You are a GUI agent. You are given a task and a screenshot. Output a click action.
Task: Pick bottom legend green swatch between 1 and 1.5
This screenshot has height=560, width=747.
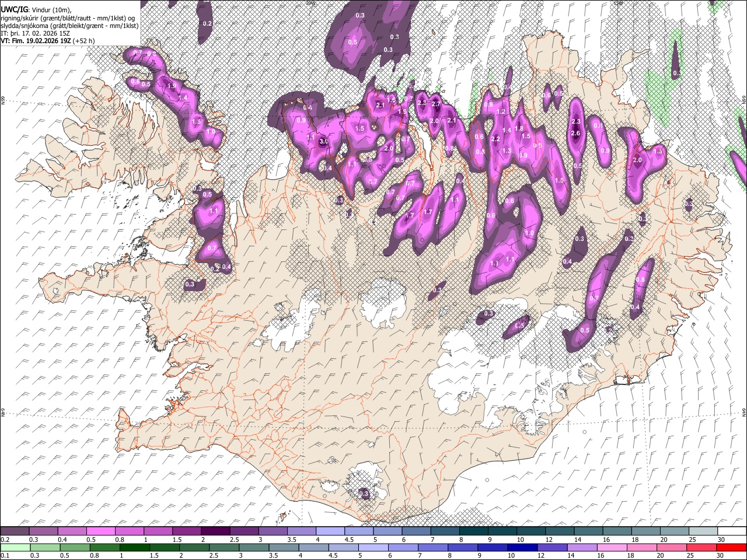134,547
